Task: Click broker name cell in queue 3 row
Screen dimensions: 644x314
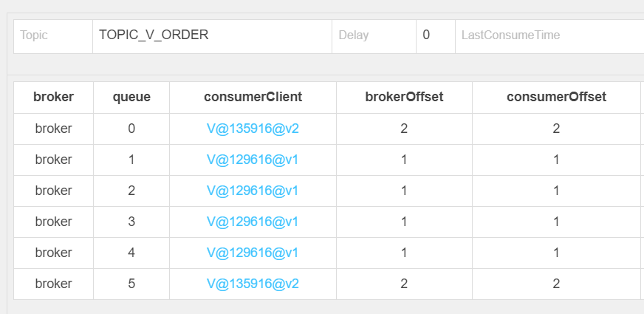Action: click(x=53, y=222)
